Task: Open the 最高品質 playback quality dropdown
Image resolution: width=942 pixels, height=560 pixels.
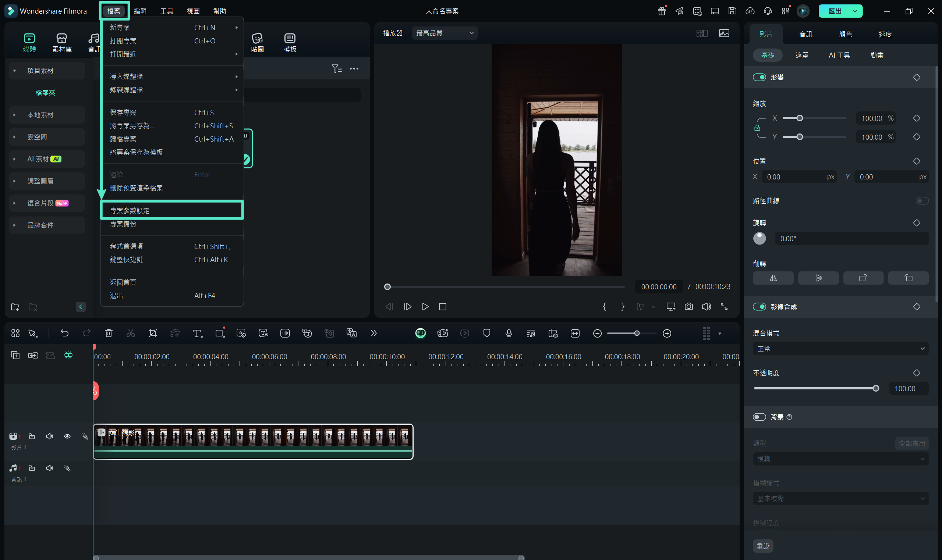Action: tap(445, 33)
